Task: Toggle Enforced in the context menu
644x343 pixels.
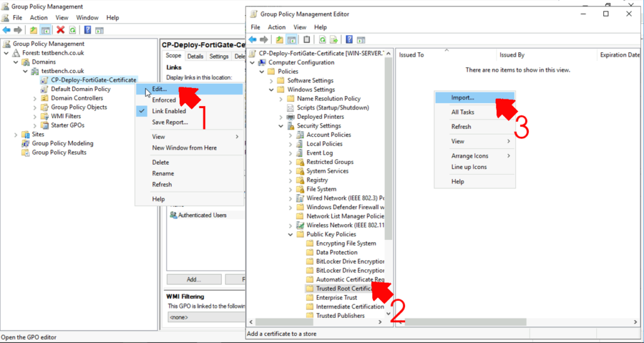Action: point(164,101)
